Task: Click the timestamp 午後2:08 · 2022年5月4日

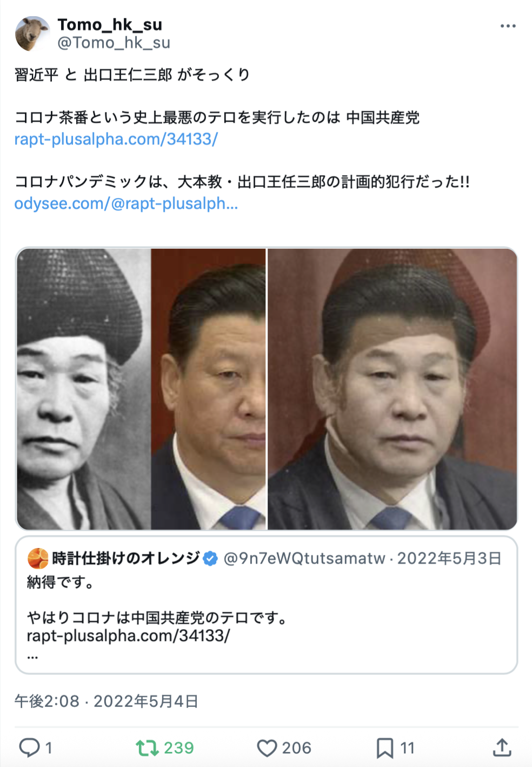Action: [107, 702]
